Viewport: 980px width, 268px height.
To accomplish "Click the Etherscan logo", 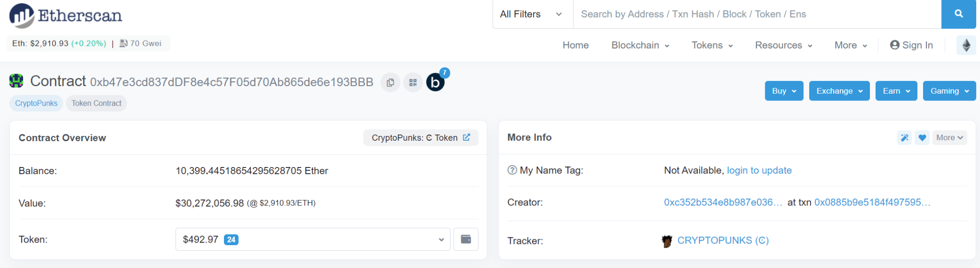I will (66, 15).
